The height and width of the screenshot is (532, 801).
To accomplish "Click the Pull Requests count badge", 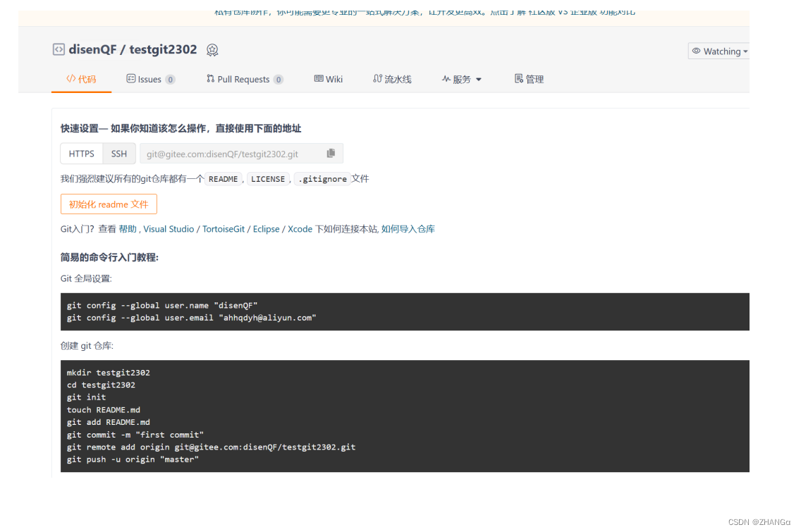I will pos(279,80).
